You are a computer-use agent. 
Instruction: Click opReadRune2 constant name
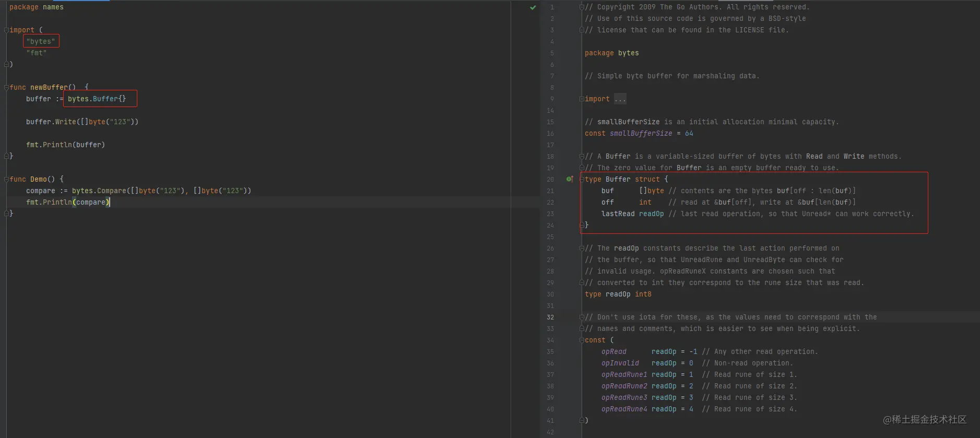point(624,386)
